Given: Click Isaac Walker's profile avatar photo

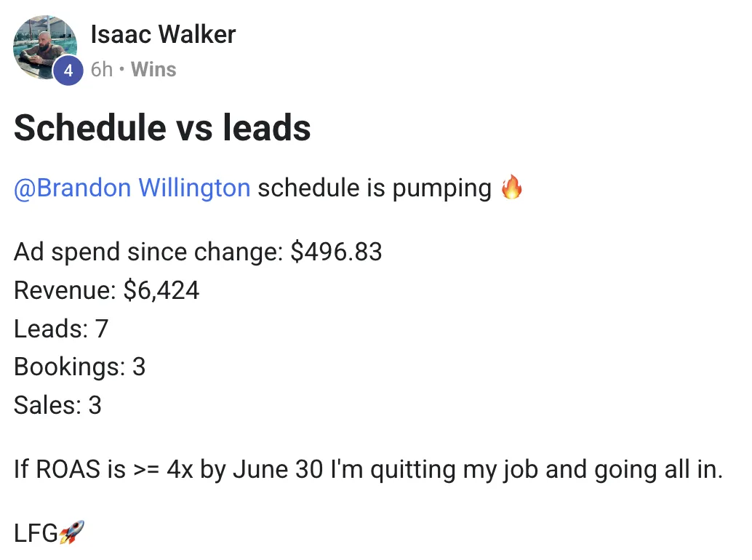Looking at the screenshot, I should (44, 44).
